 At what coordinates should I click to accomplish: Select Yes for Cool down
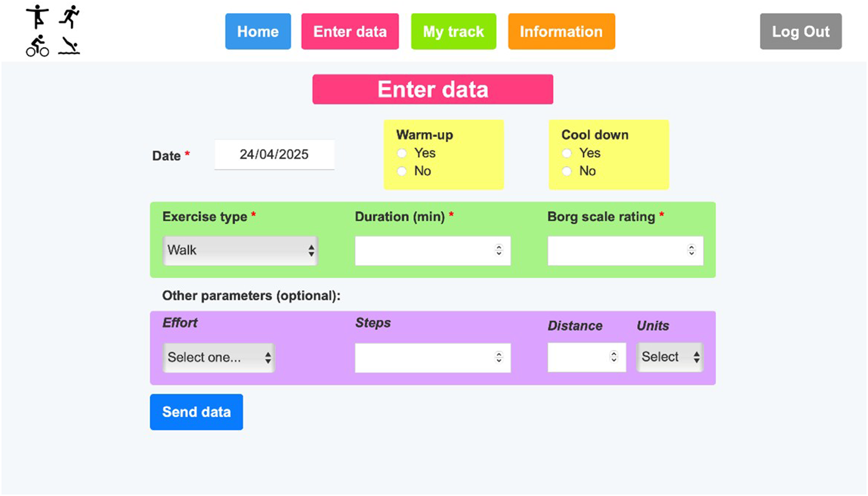pos(567,153)
